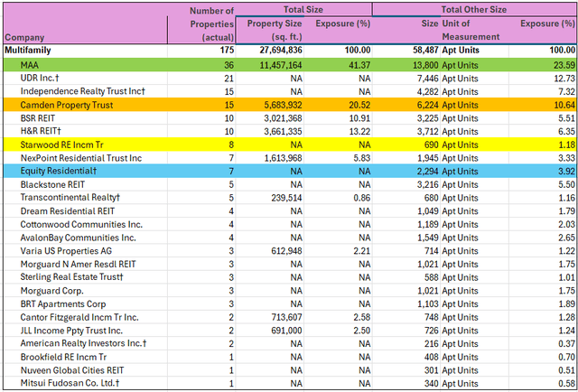Click BRT Apartments size 1,103
The image size is (578, 392).
click(427, 303)
